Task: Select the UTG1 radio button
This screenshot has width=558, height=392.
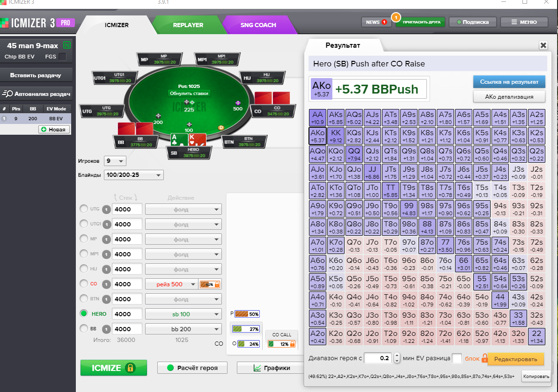Action: 84,224
